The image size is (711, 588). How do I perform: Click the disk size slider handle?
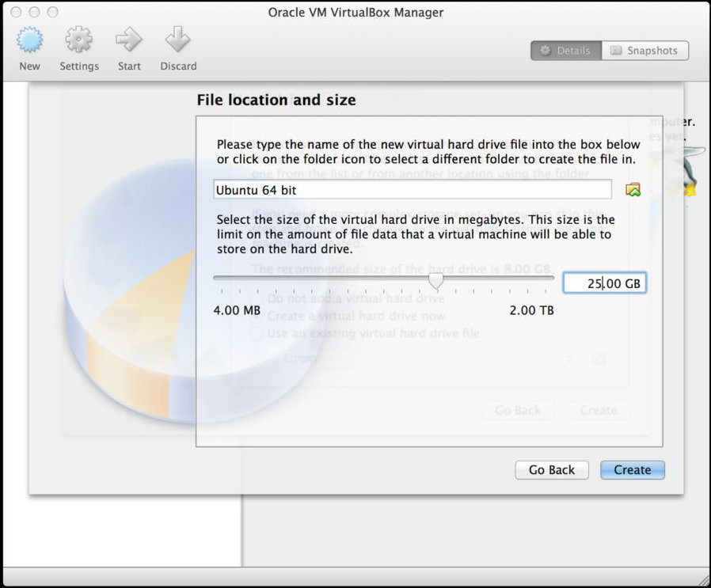pyautogui.click(x=435, y=280)
